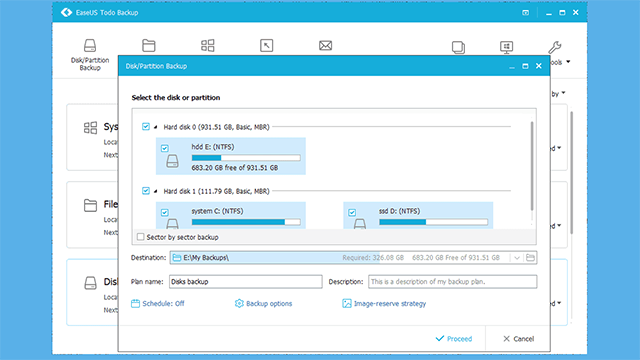Collapse the Hard disk 0 tree arrow
Viewport: 640px width, 360px height.
click(x=156, y=127)
